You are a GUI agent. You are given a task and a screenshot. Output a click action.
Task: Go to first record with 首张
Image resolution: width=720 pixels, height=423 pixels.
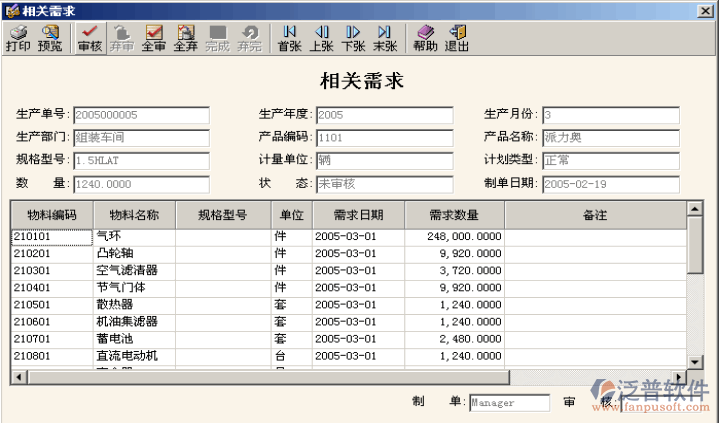pyautogui.click(x=289, y=38)
